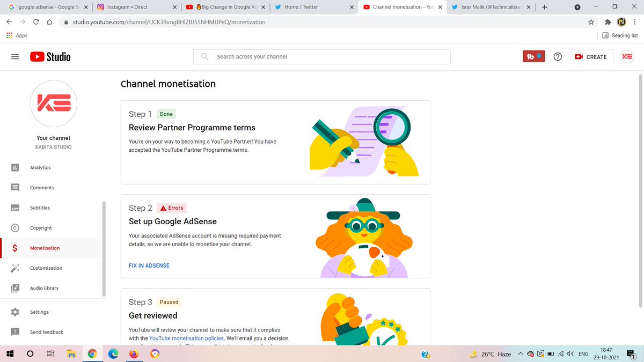This screenshot has height=362, width=644.
Task: Show hidden system tray icons
Action: pyautogui.click(x=520, y=354)
